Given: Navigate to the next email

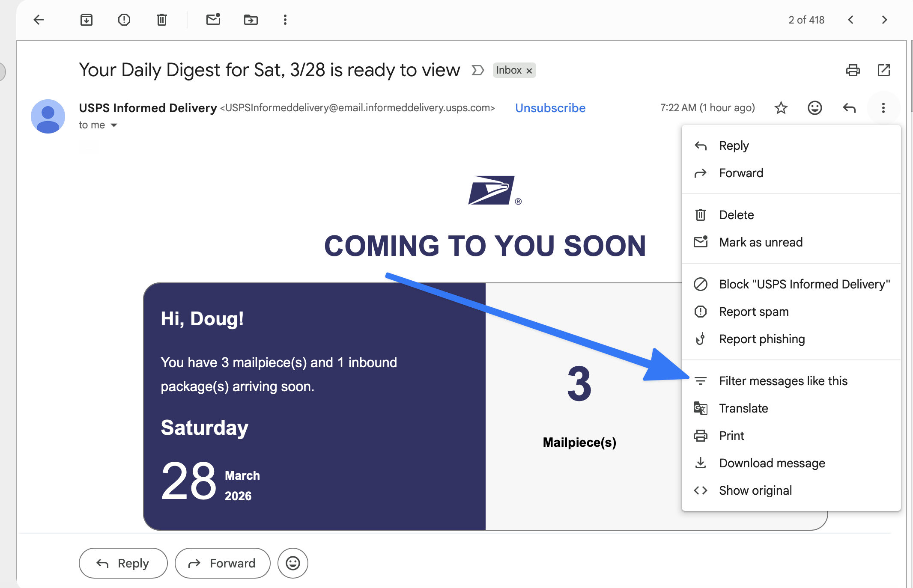Looking at the screenshot, I should pyautogui.click(x=884, y=20).
